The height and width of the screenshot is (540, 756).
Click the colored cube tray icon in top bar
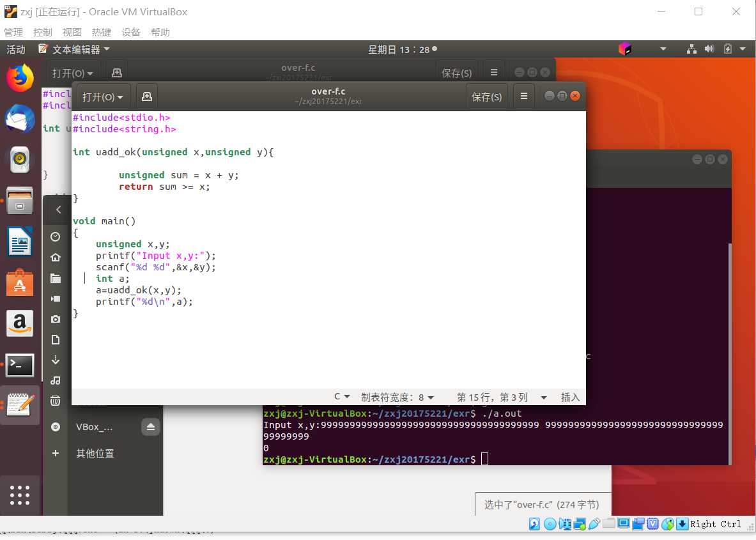tap(625, 49)
